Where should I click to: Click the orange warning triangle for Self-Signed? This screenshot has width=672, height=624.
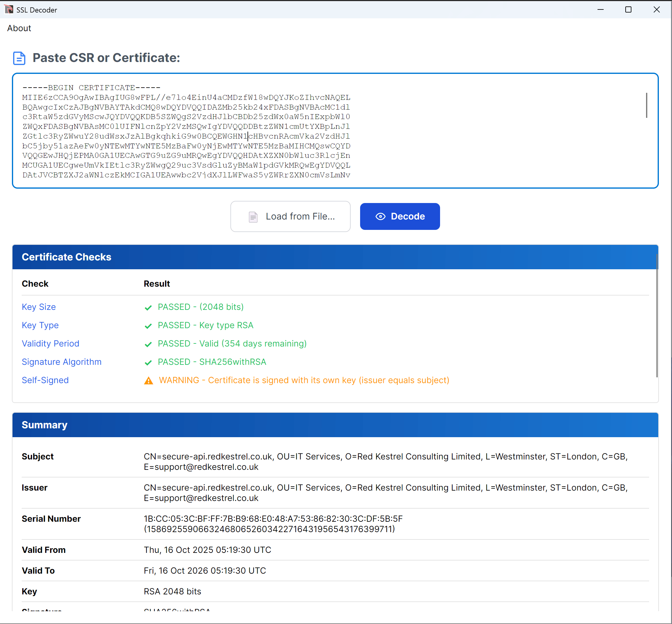click(x=149, y=381)
